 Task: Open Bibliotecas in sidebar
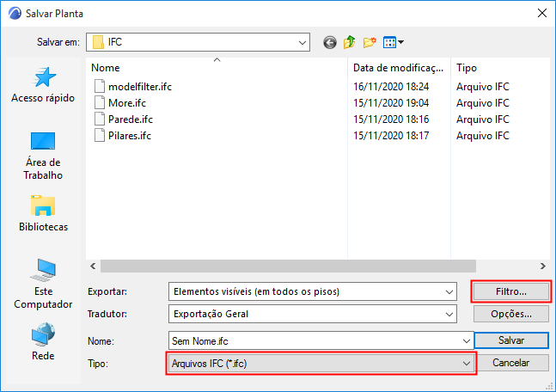click(x=43, y=213)
